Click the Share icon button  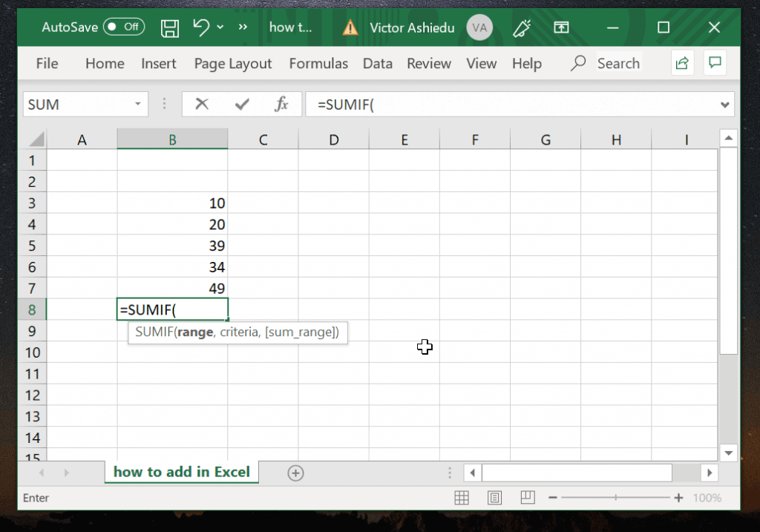point(682,62)
